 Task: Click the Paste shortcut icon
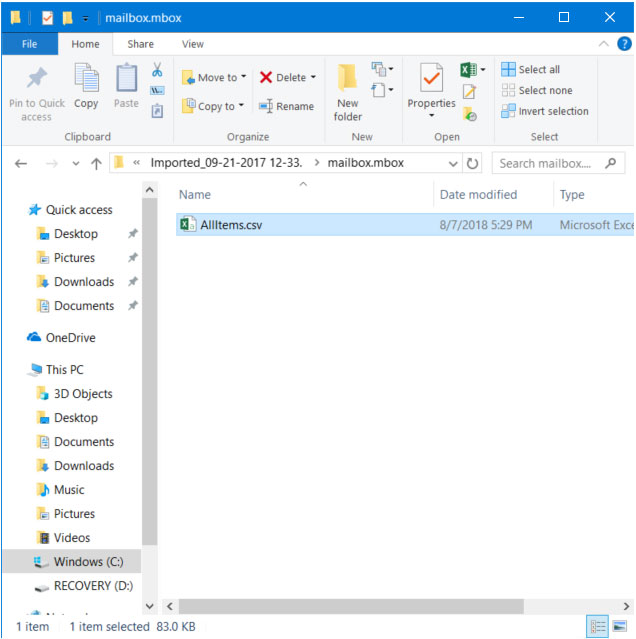click(x=157, y=110)
